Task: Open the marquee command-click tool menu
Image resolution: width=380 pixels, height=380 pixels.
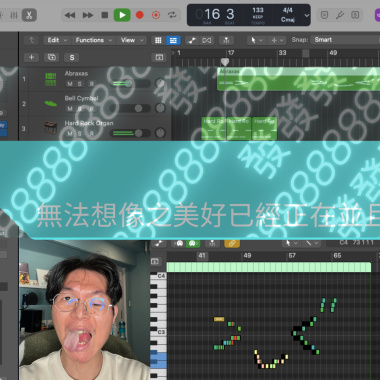Action: [277, 40]
